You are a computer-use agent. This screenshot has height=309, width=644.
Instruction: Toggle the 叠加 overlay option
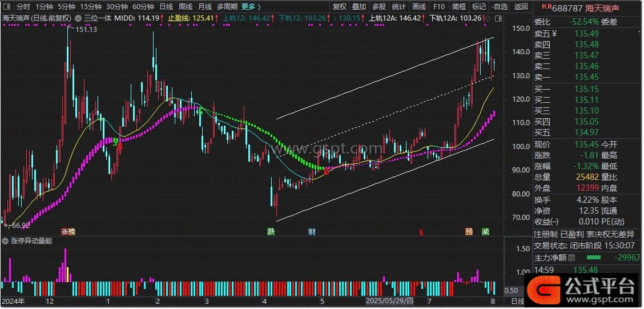tap(359, 7)
